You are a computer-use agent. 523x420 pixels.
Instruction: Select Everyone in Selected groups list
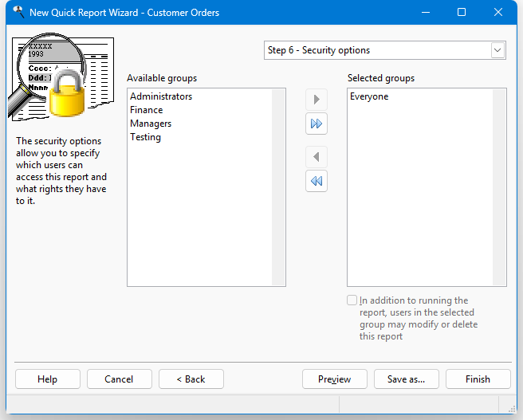[369, 96]
